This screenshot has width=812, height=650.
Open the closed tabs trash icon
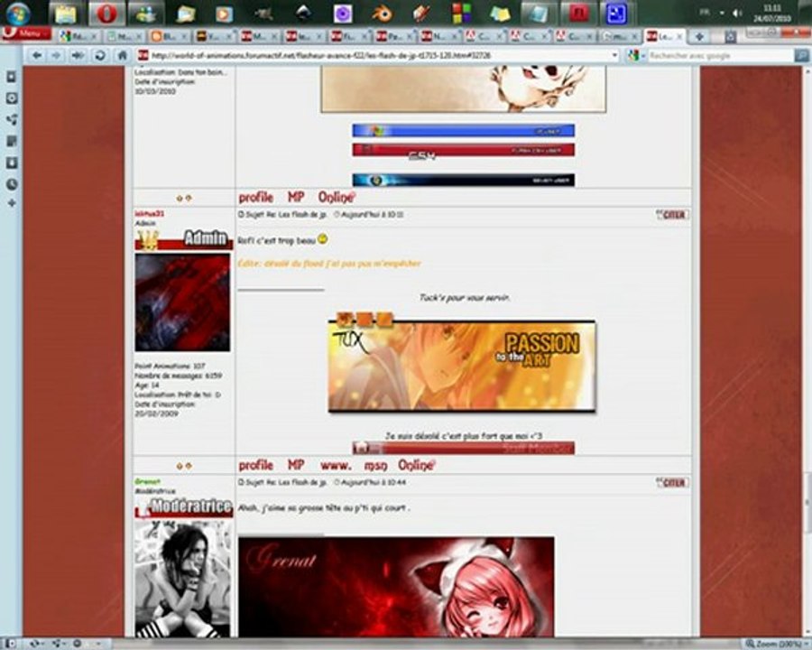click(730, 36)
